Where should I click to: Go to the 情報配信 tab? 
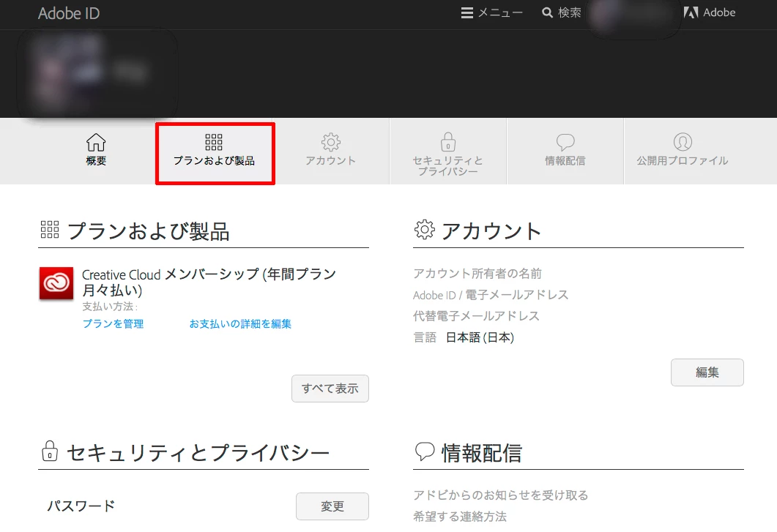coord(565,151)
